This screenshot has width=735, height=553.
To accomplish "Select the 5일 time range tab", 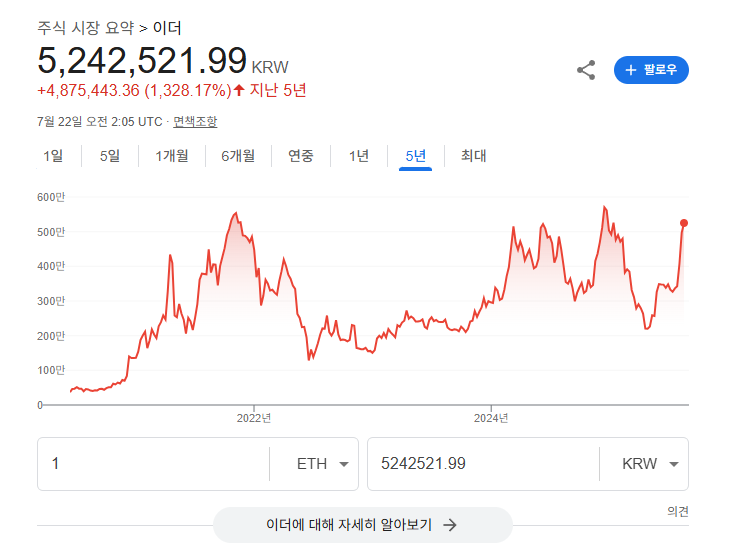I will [x=109, y=156].
